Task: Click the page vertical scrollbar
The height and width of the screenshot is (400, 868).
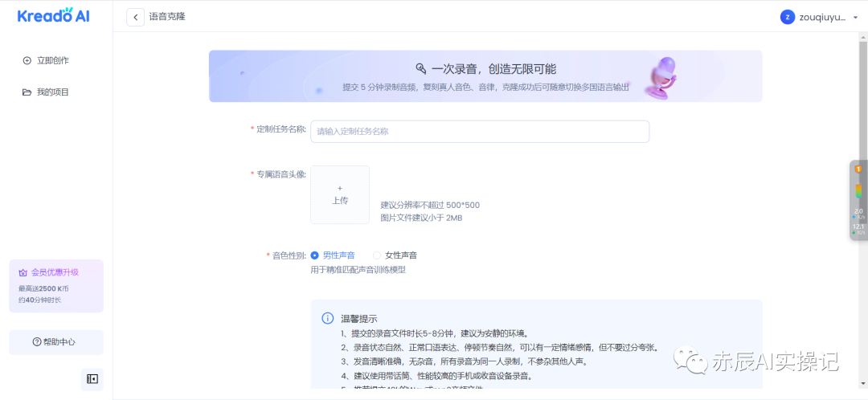Action: pos(863,104)
